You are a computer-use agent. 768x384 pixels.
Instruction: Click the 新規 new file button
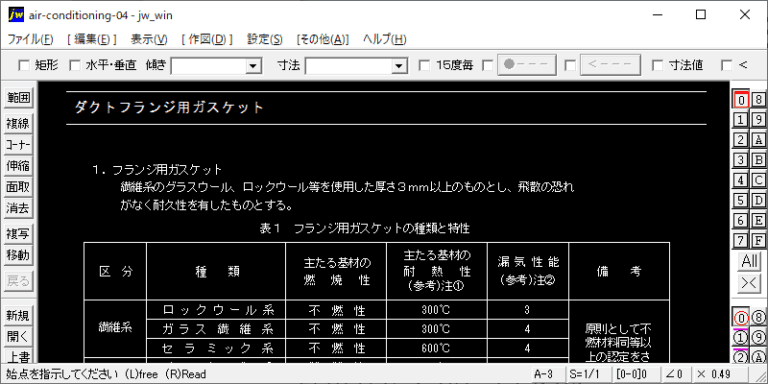[x=18, y=315]
